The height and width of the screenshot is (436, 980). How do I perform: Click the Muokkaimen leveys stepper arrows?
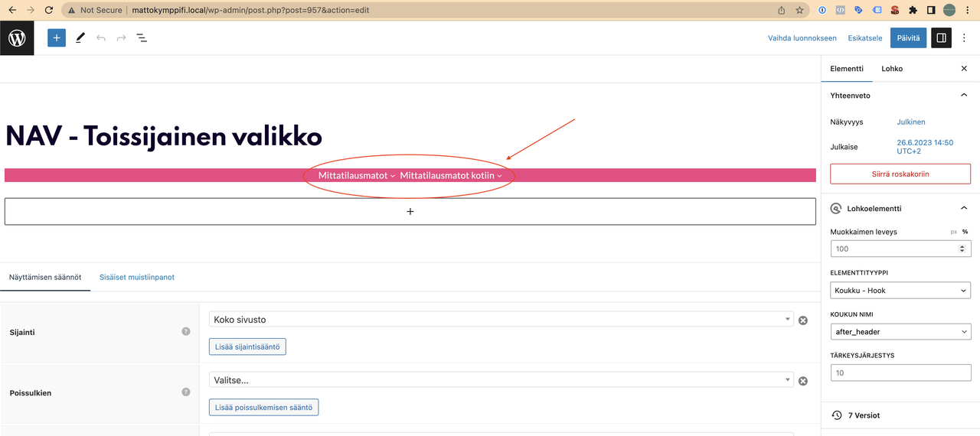tap(962, 249)
